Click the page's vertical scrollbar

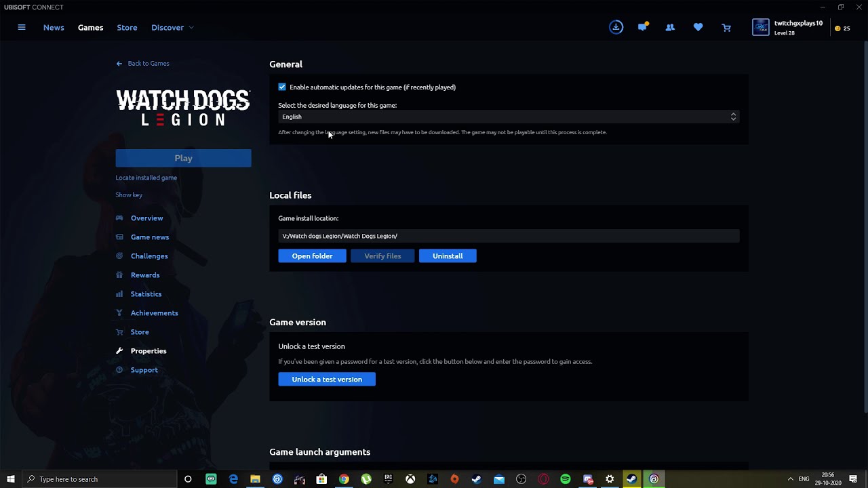click(x=865, y=227)
